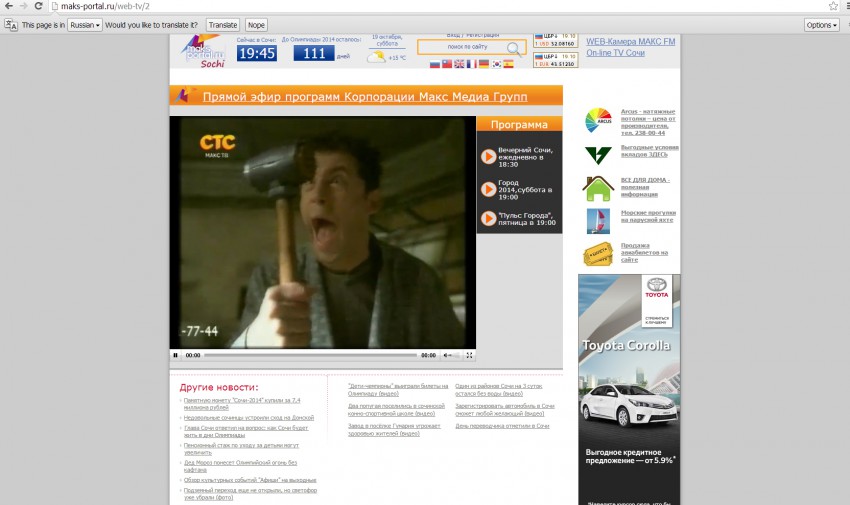
Task: Click the browser reload button
Action: tap(38, 6)
